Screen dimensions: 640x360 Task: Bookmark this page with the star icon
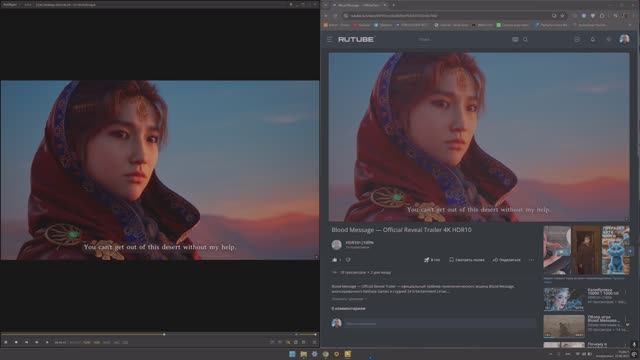click(x=562, y=16)
